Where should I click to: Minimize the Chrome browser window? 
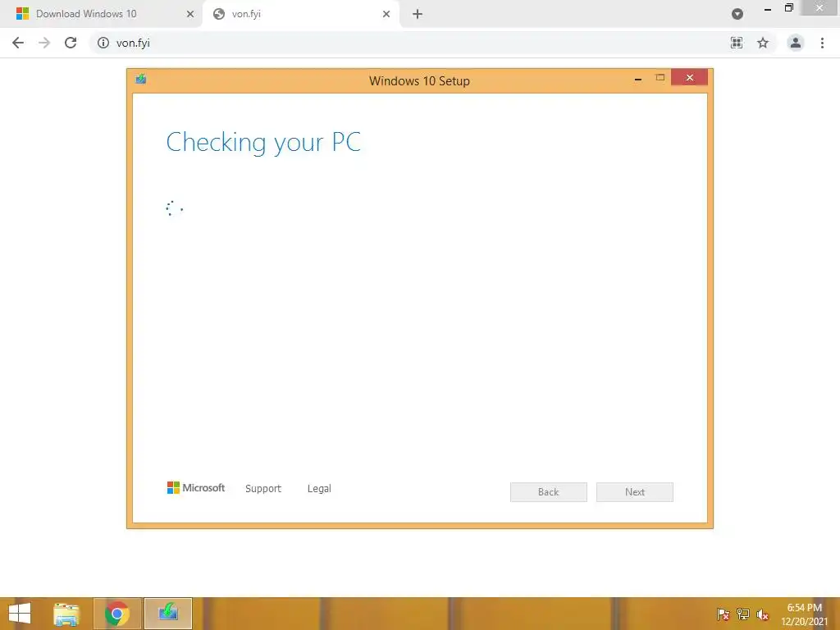coord(768,8)
